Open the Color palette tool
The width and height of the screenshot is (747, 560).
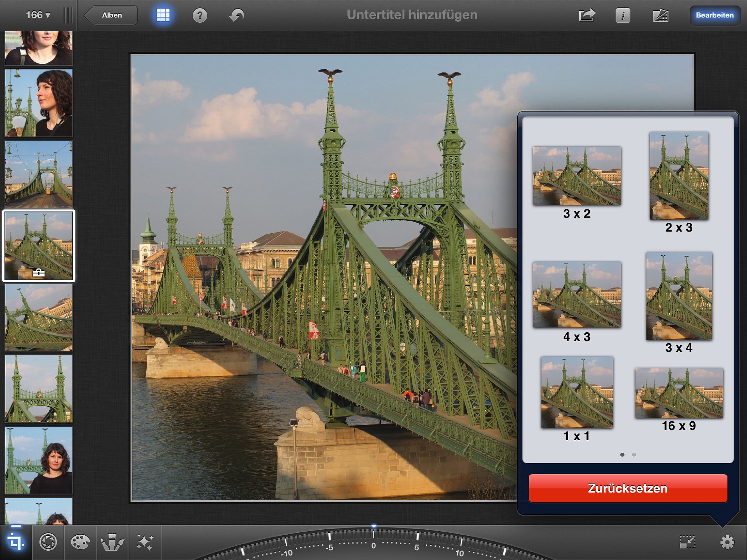(80, 542)
